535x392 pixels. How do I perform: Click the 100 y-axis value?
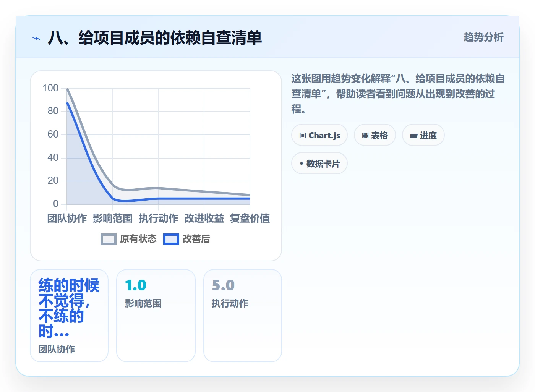point(50,88)
